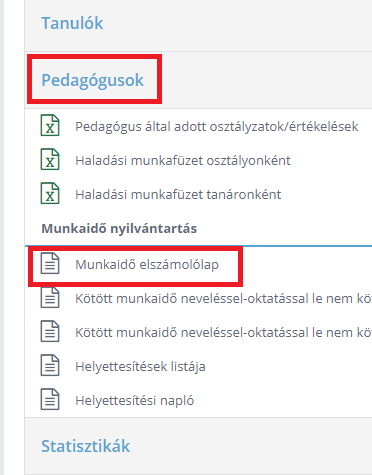This screenshot has height=475, width=372.
Task: Click document icon beside Helyettesítések listája
Action: (x=50, y=366)
